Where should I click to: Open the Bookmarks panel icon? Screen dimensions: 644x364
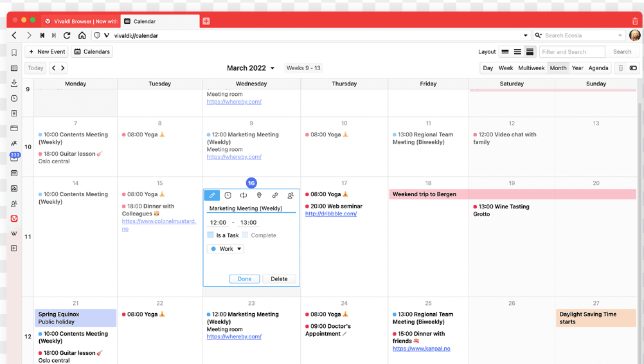tap(14, 53)
